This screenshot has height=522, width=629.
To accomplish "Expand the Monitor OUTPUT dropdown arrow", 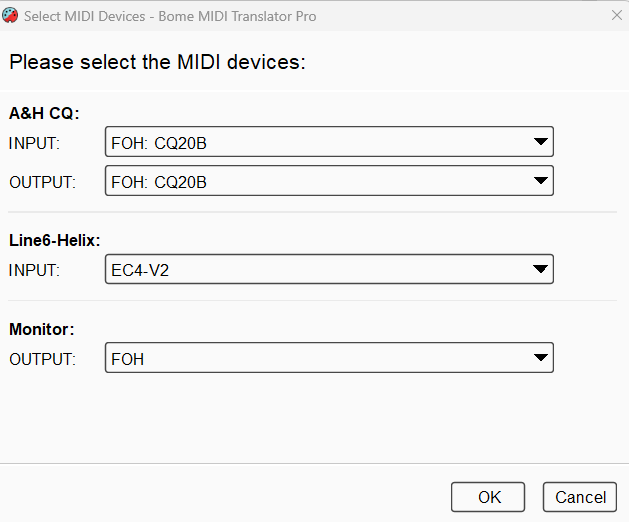I will click(541, 357).
